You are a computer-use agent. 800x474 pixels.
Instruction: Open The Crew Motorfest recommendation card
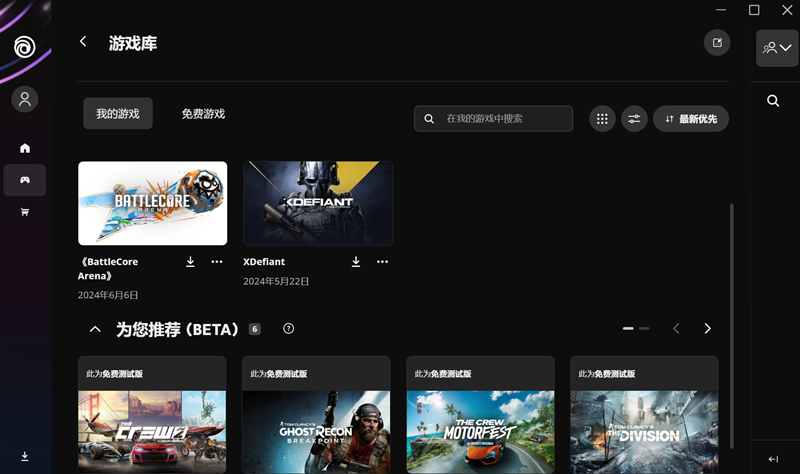[x=480, y=415]
